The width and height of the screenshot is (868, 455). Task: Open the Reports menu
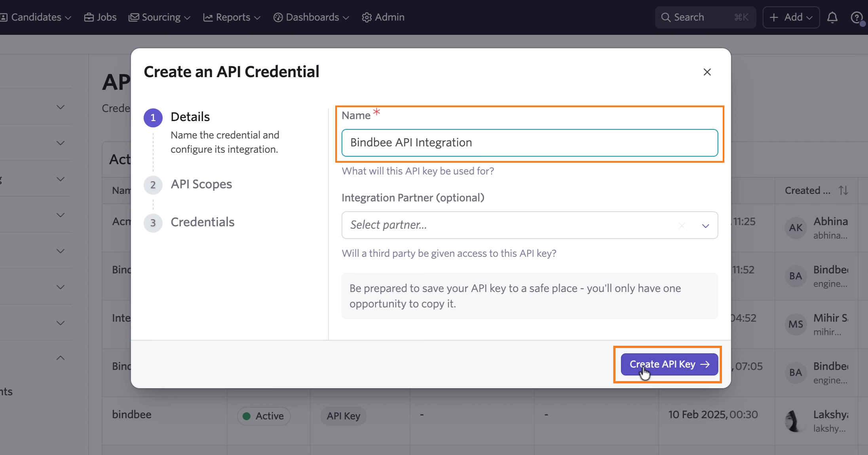232,17
